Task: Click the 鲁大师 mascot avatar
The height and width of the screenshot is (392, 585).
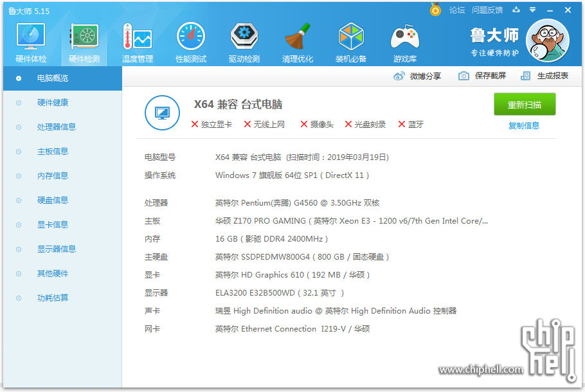Action: click(548, 40)
